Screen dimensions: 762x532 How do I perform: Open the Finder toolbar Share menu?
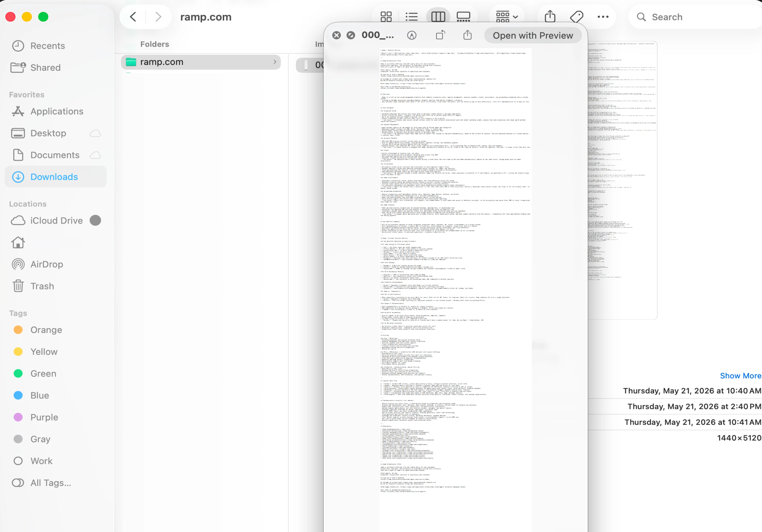[550, 16]
